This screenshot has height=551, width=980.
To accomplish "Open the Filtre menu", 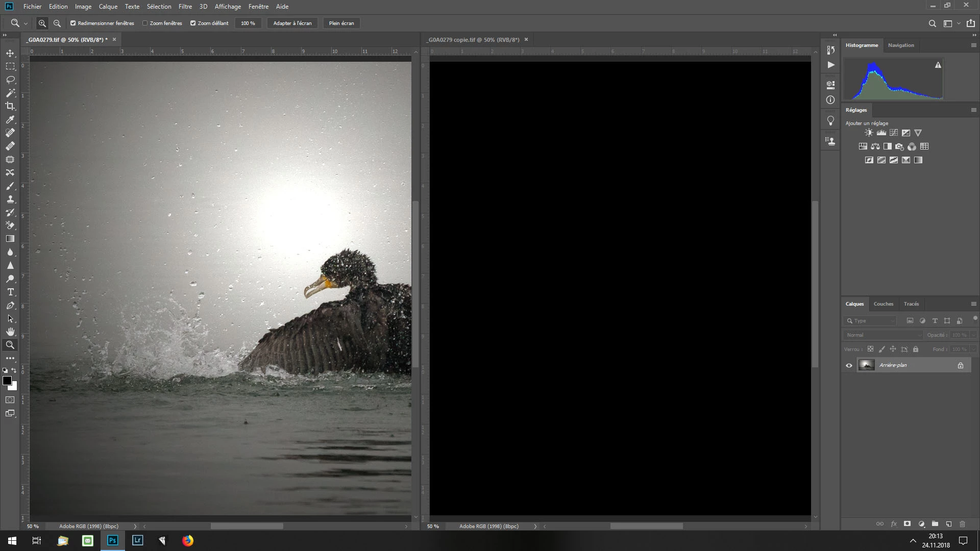I will pyautogui.click(x=185, y=7).
